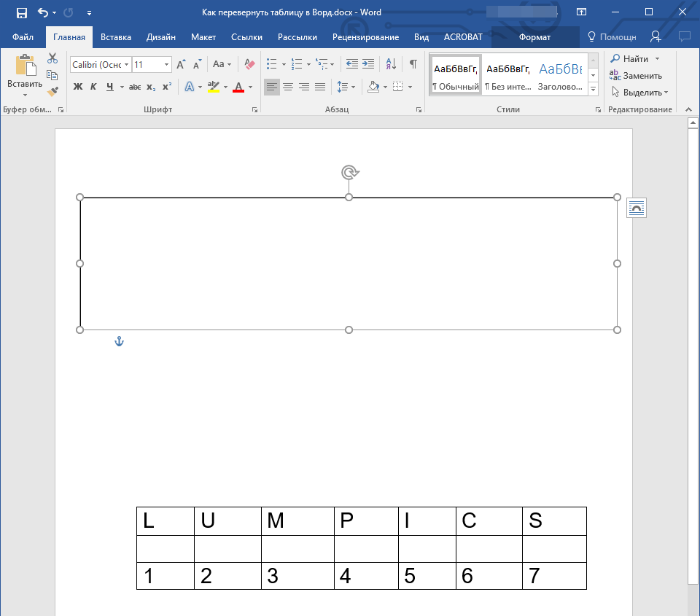This screenshot has height=616, width=700.
Task: Open Layout Options icon beside the text box
Action: point(636,208)
